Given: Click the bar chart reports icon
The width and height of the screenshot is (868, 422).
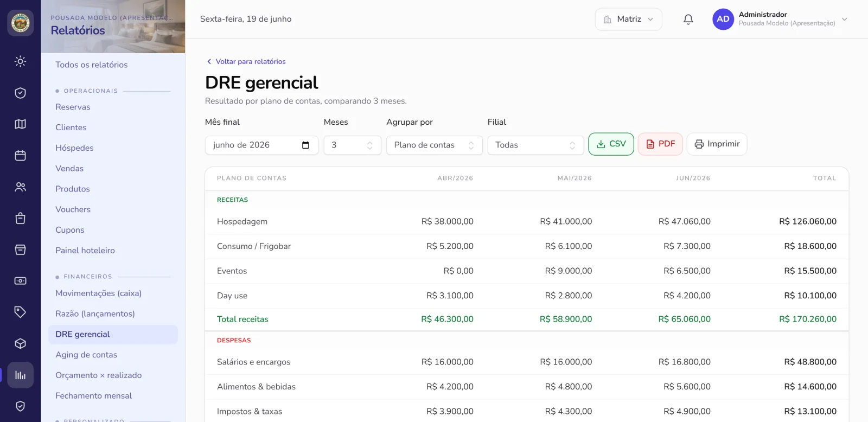Looking at the screenshot, I should coord(21,375).
